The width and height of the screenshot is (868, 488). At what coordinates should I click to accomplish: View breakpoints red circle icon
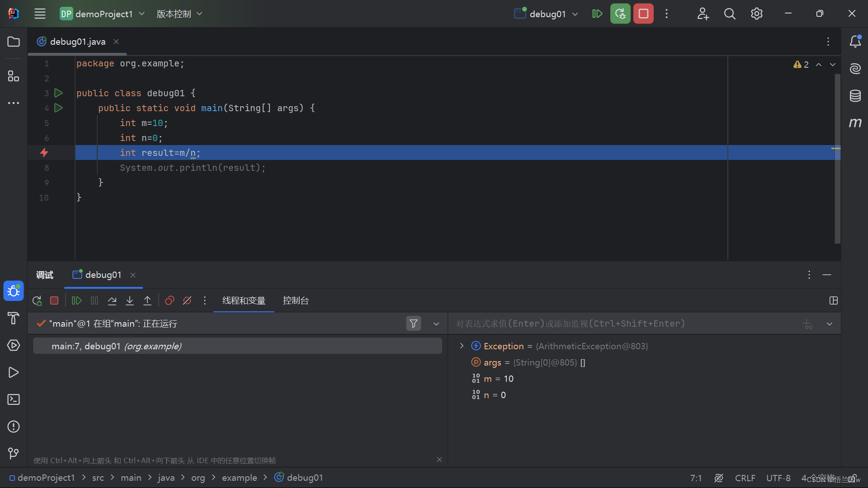click(x=170, y=300)
